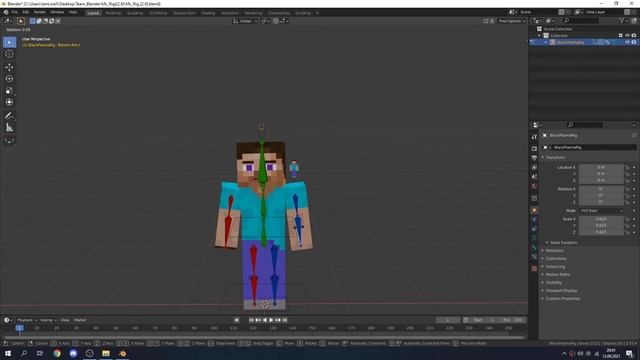Select the Move tool

[x=9, y=67]
